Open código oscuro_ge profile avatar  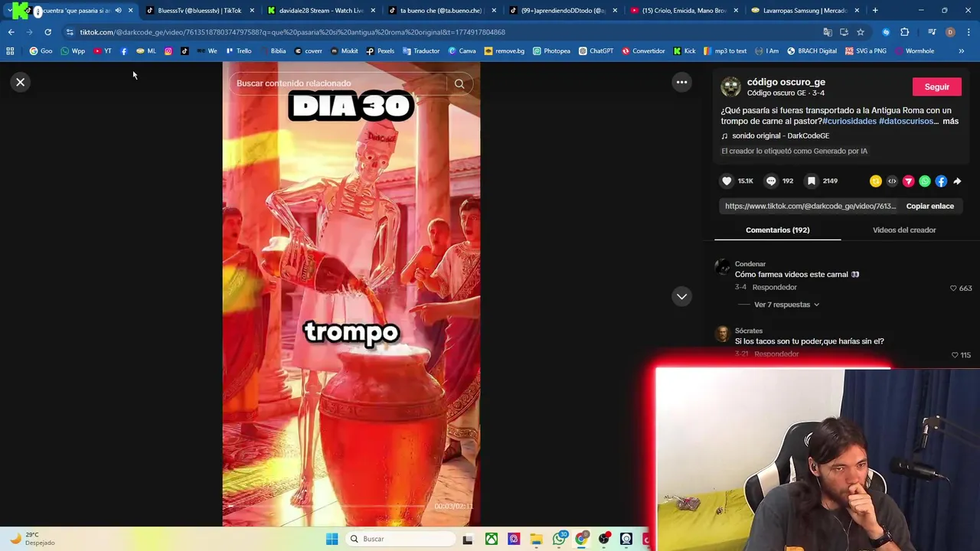coord(730,87)
